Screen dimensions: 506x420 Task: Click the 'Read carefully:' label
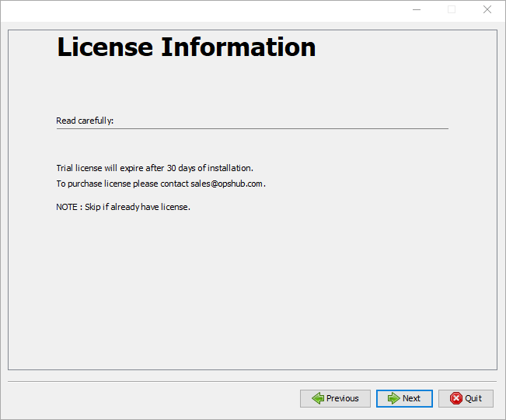tap(85, 121)
